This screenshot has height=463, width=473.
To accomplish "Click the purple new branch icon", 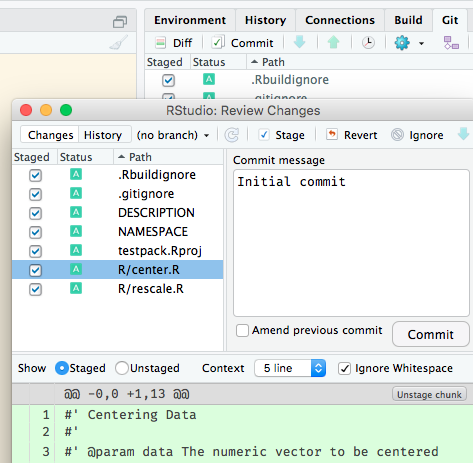I will 451,43.
